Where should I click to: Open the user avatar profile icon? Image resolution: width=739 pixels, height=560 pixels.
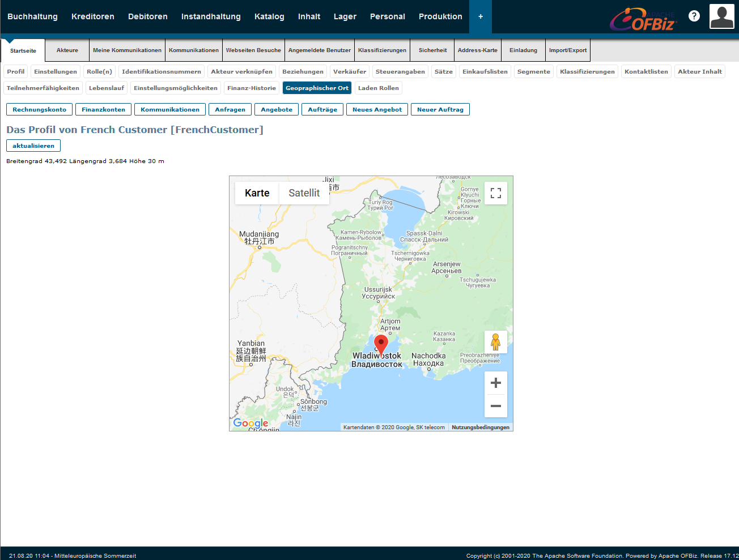pyautogui.click(x=722, y=16)
